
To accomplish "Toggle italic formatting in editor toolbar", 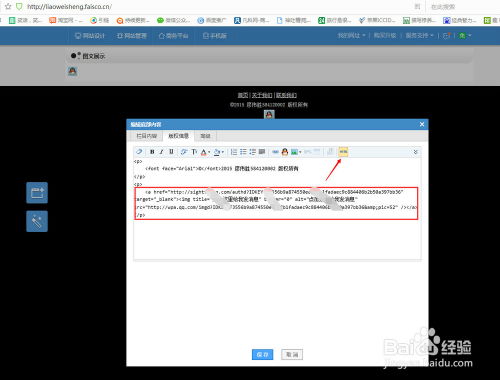I will pyautogui.click(x=162, y=152).
